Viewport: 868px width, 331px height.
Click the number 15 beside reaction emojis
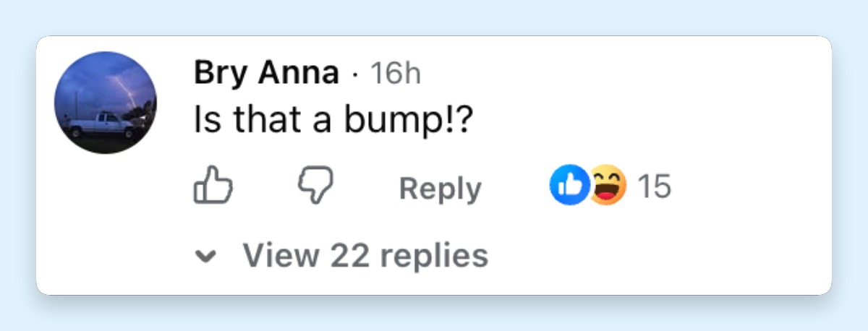tap(654, 186)
